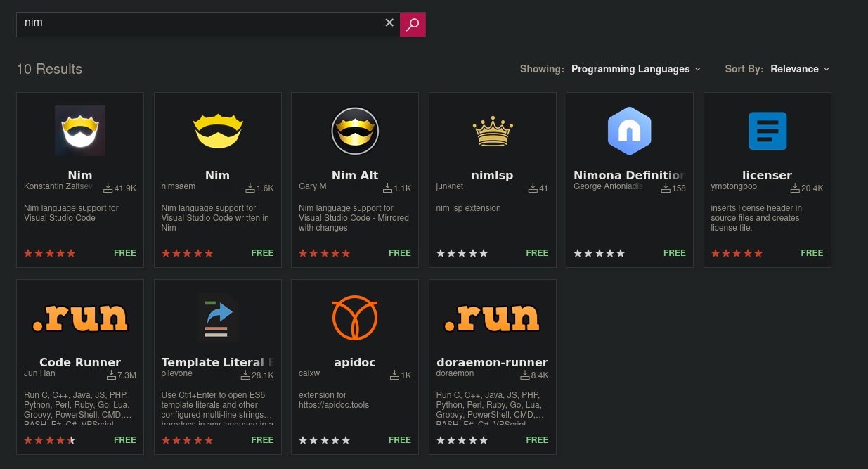Click publisher name 'George Antoniadis'
Screen dimensions: 868x469
click(608, 188)
